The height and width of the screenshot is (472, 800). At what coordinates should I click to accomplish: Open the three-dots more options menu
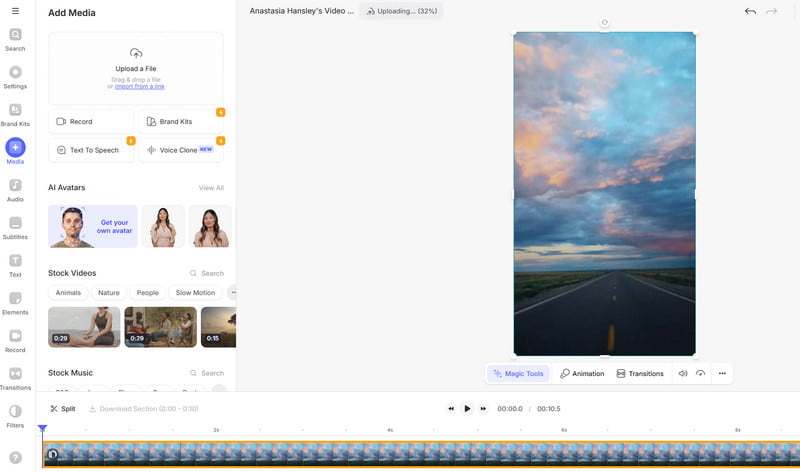pos(722,374)
